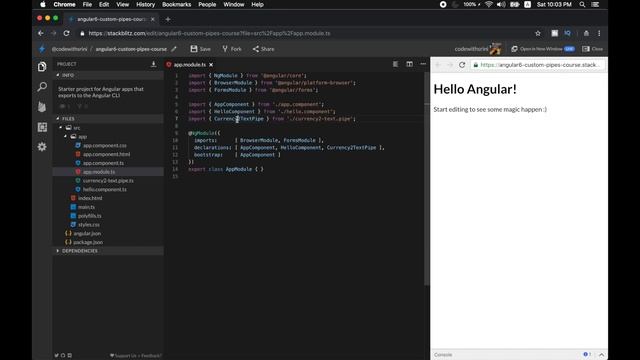Open the Settings gear in sidebar

coord(42,147)
